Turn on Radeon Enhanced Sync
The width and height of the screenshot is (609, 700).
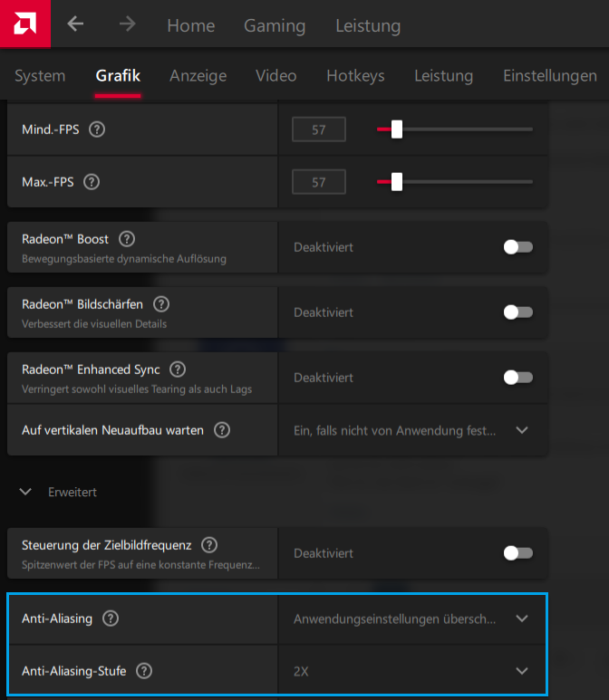click(518, 378)
